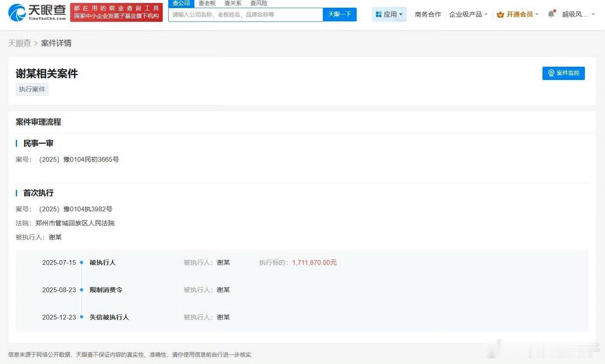Select the 查关系 tab

pyautogui.click(x=232, y=3)
